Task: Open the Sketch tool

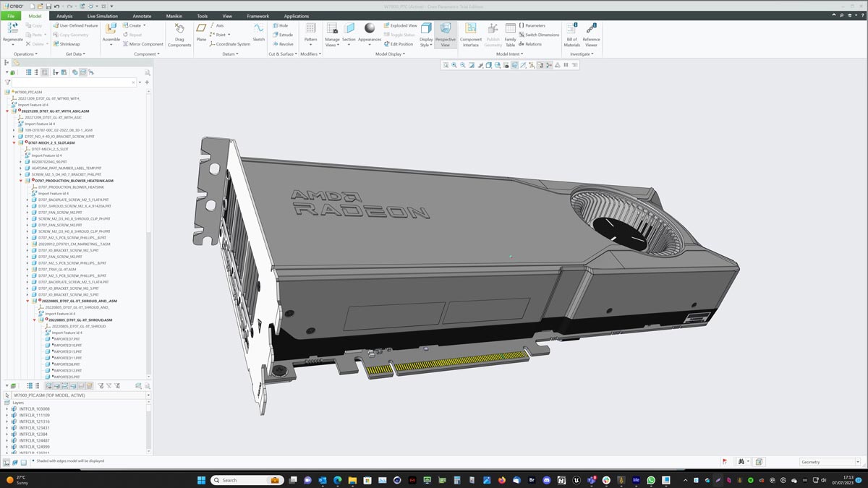Action: point(258,33)
